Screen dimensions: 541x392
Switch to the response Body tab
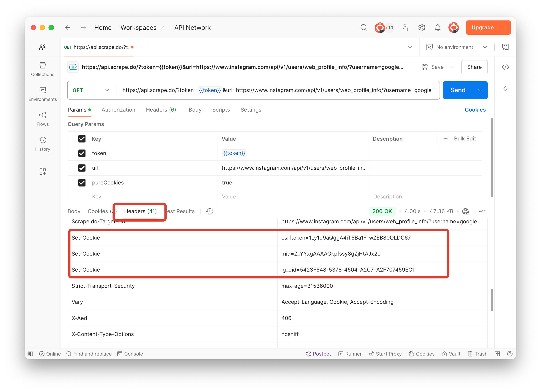74,211
